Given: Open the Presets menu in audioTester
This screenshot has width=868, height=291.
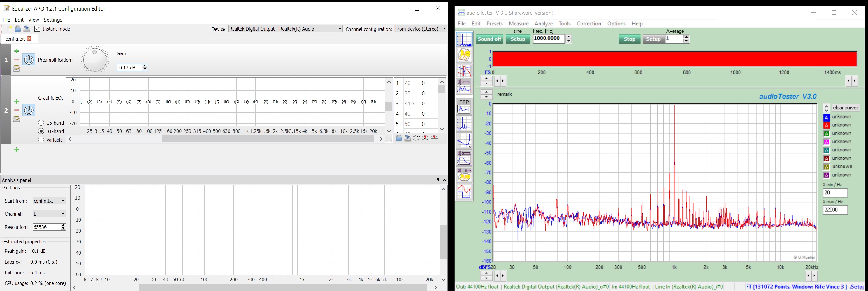Looking at the screenshot, I should 495,24.
